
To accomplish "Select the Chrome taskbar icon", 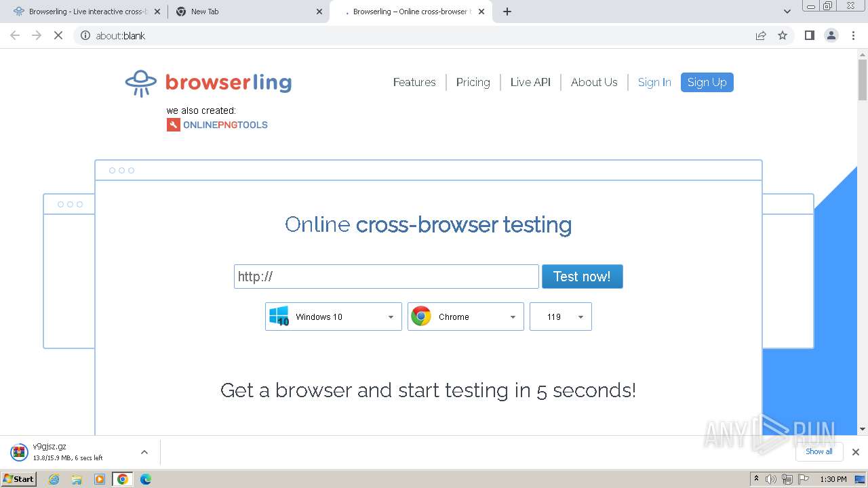I will pyautogui.click(x=123, y=479).
